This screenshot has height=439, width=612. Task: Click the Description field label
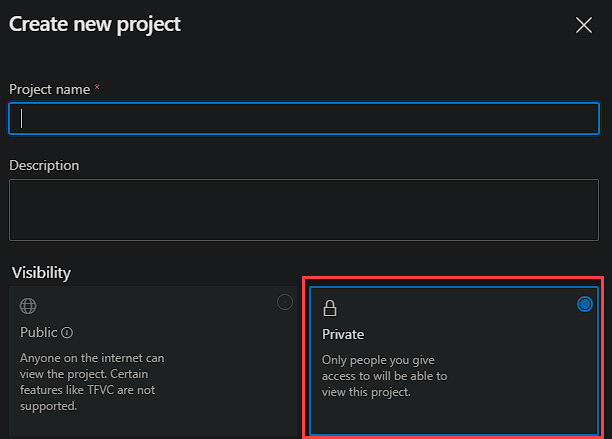pyautogui.click(x=44, y=165)
